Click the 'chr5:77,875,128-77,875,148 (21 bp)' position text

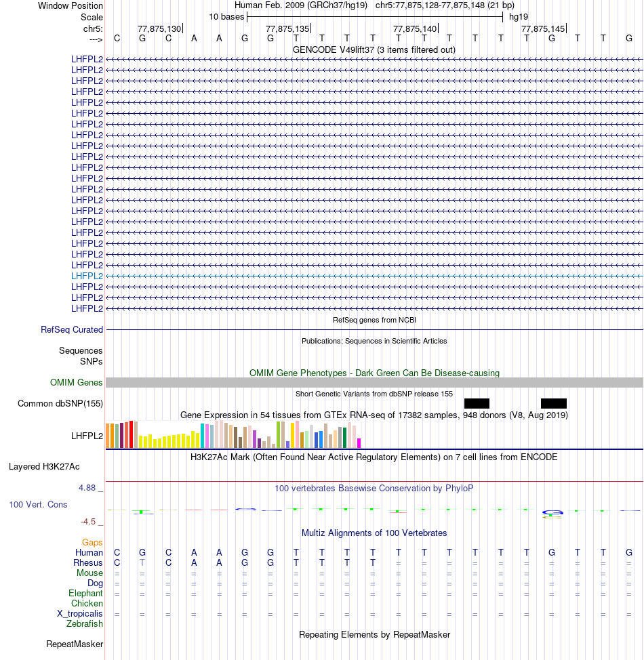click(x=445, y=5)
